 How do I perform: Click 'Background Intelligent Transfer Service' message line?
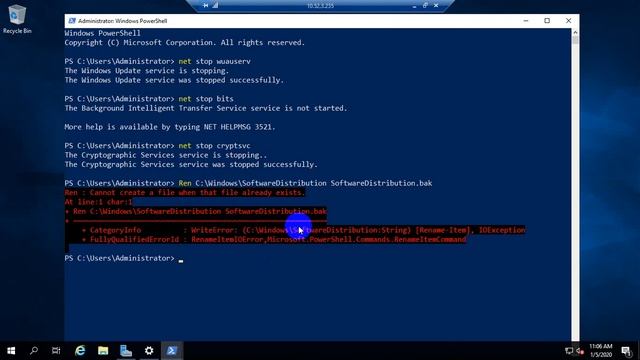tap(206, 109)
